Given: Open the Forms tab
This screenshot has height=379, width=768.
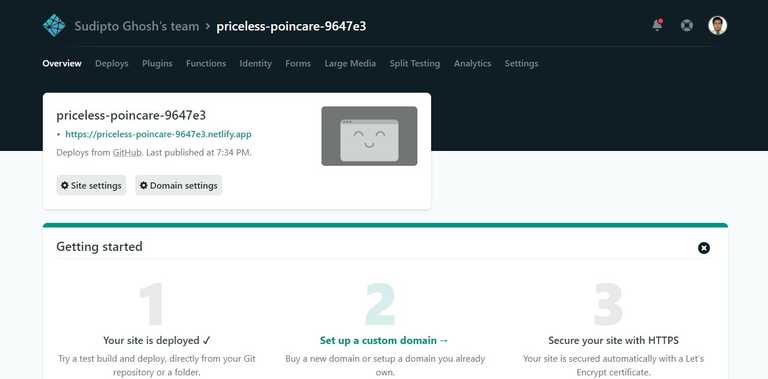Looking at the screenshot, I should coord(298,64).
